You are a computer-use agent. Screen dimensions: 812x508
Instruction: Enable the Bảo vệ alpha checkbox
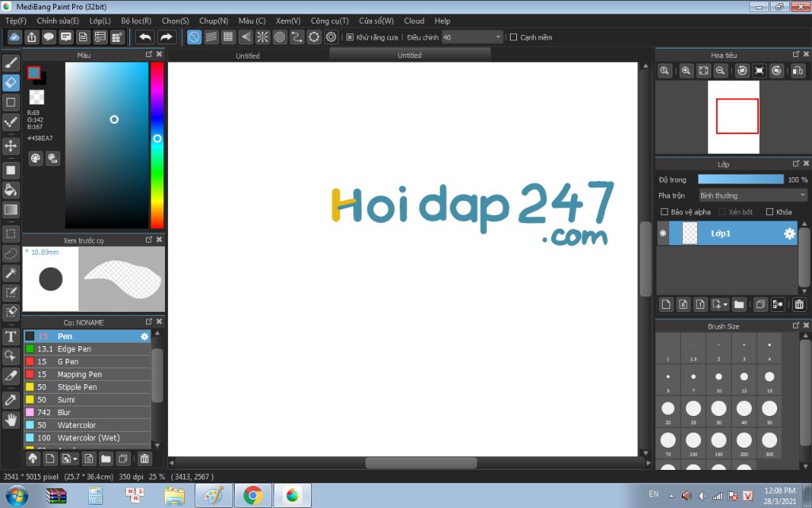[665, 212]
